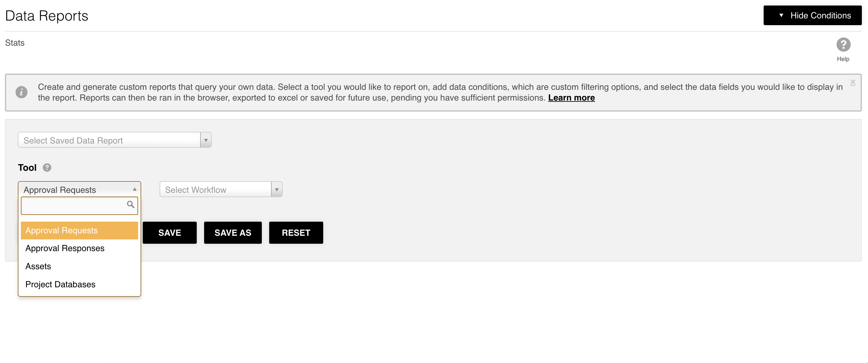
Task: Click the magnifier icon in the search box
Action: click(130, 204)
